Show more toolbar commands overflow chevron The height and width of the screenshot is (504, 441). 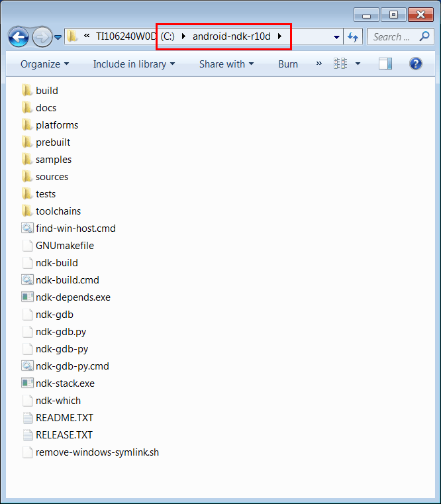pyautogui.click(x=319, y=64)
